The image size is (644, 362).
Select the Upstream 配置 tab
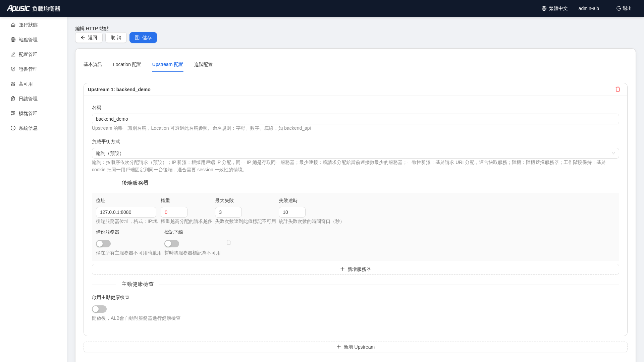(168, 64)
